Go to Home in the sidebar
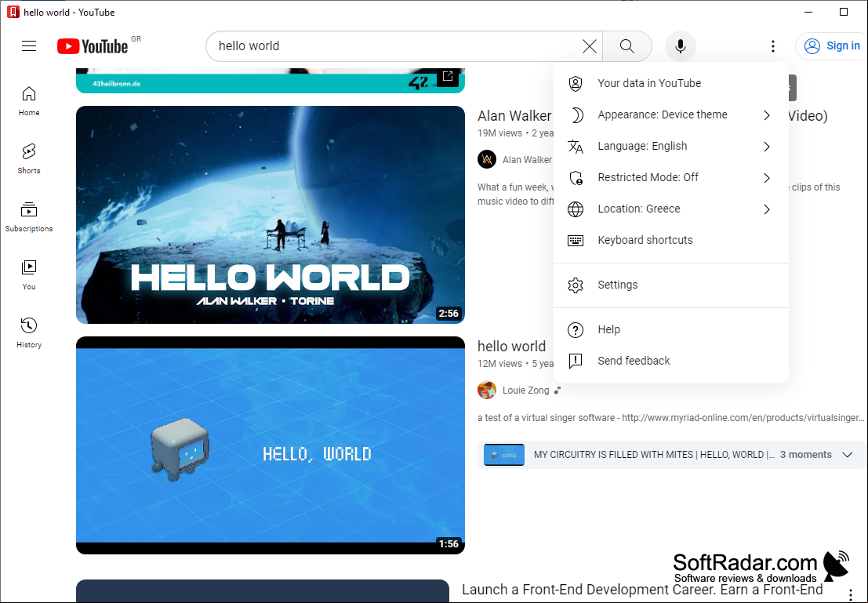868x603 pixels. (x=29, y=101)
